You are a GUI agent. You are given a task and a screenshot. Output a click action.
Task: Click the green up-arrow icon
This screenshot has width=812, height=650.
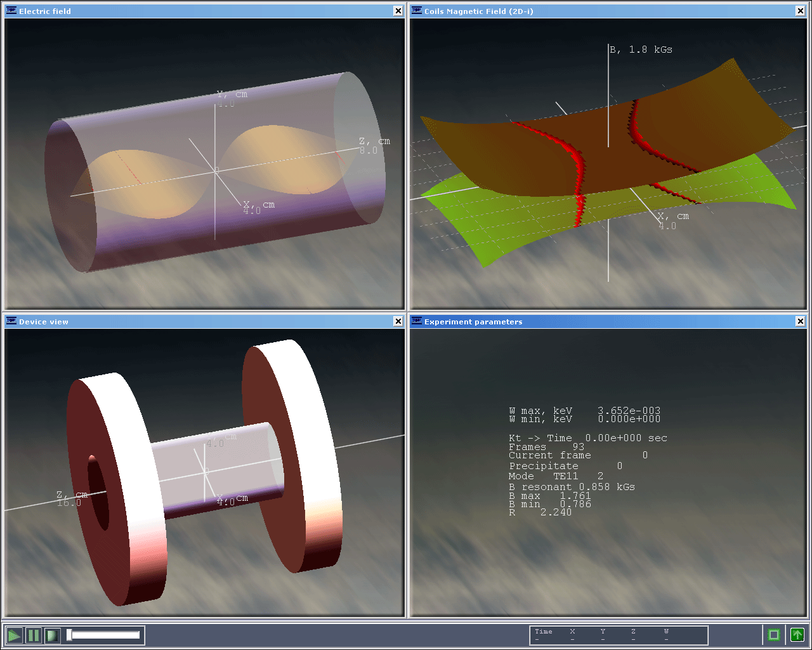click(797, 635)
